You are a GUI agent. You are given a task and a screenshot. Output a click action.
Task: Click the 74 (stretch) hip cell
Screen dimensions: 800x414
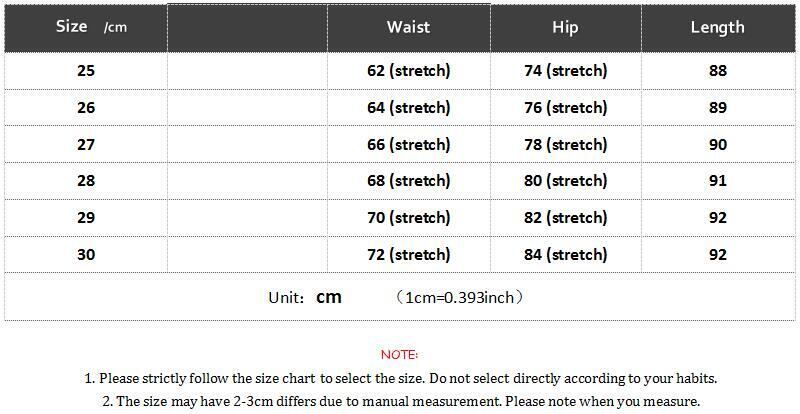tap(565, 71)
